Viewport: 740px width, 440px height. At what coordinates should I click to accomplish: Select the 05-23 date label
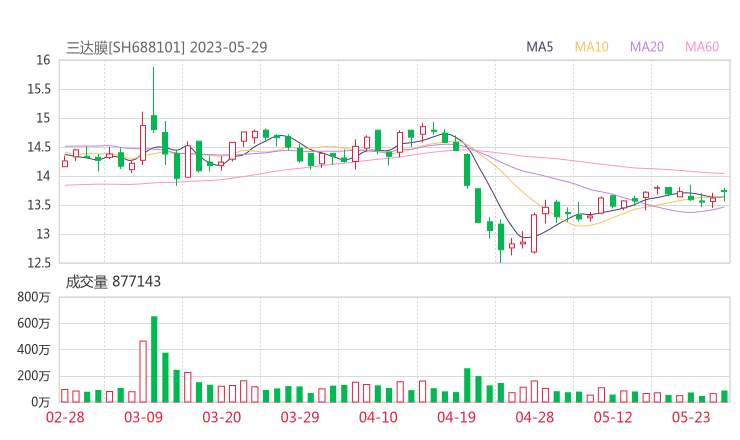(x=691, y=417)
